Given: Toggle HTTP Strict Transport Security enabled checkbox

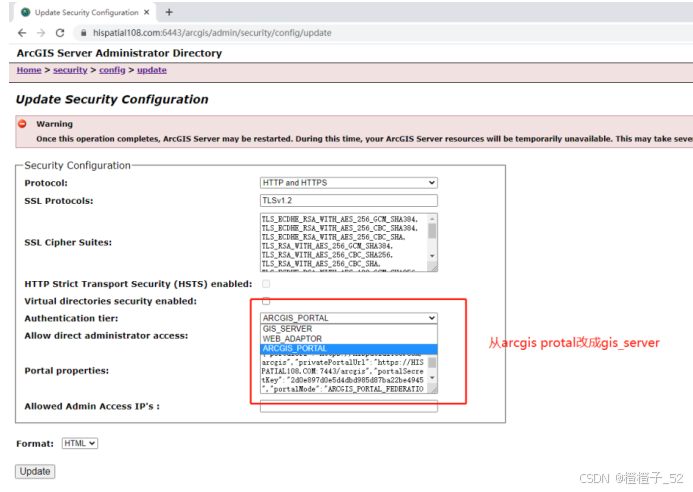Looking at the screenshot, I should click(266, 284).
